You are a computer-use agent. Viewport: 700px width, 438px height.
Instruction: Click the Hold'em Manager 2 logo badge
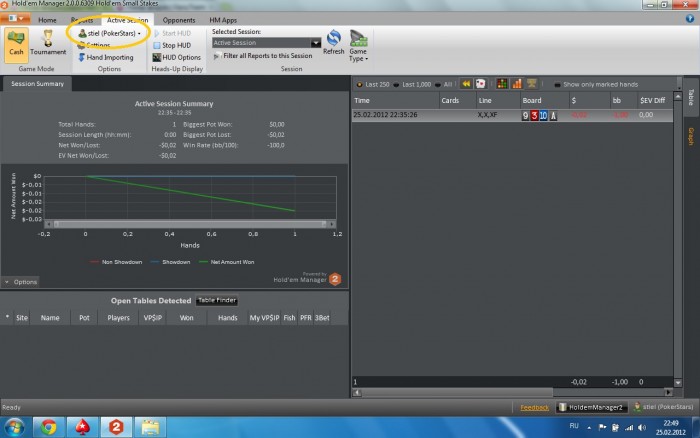pos(335,279)
